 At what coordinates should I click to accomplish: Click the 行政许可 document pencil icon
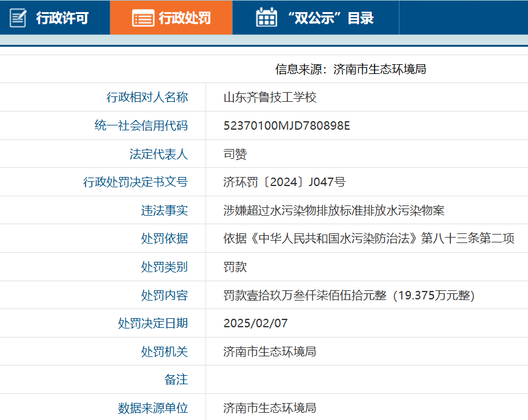[x=18, y=18]
